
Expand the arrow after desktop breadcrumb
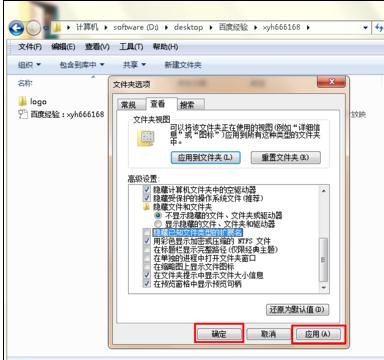[211, 28]
